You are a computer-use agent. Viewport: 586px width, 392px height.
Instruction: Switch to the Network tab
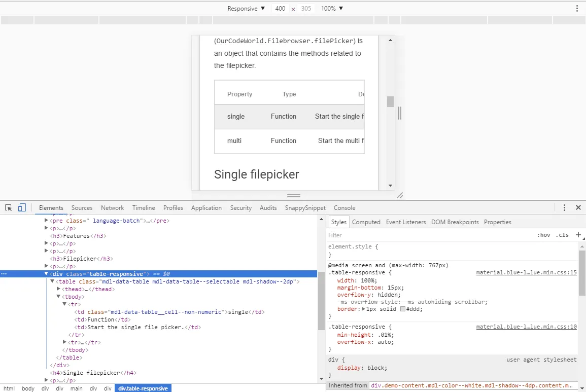pos(112,208)
